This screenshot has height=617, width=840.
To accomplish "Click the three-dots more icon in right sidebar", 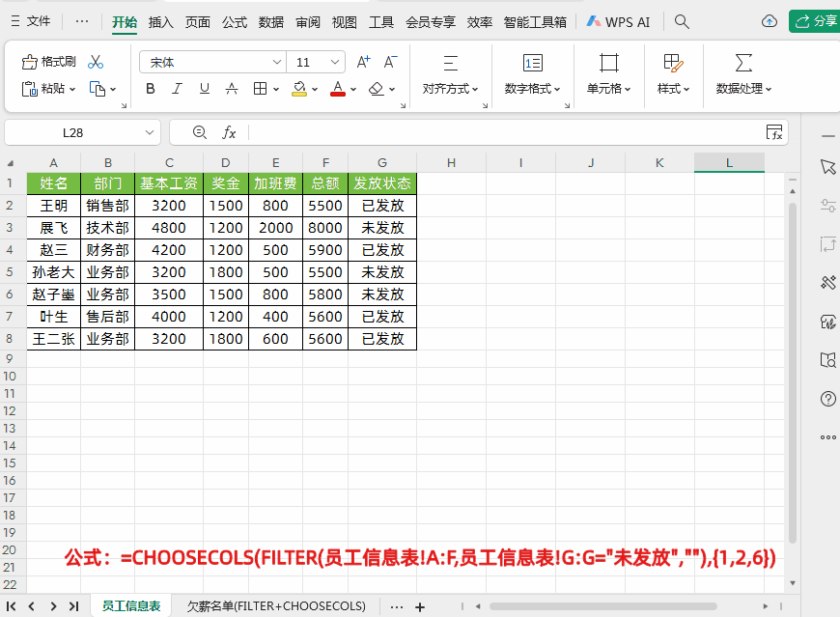I will (x=827, y=437).
